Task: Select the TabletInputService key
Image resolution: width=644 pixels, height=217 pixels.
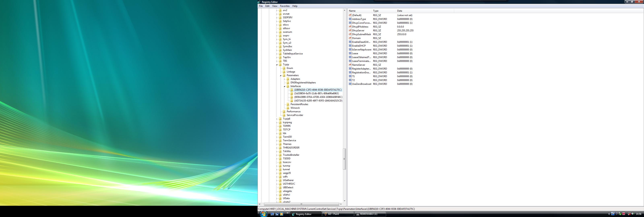Action: [293, 54]
